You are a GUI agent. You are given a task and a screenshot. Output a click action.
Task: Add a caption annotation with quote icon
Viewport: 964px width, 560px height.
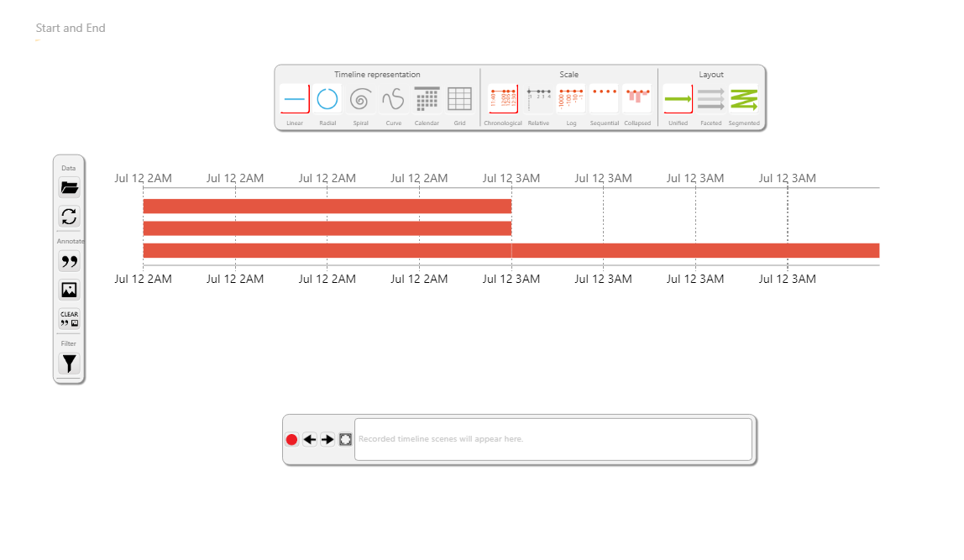(69, 261)
